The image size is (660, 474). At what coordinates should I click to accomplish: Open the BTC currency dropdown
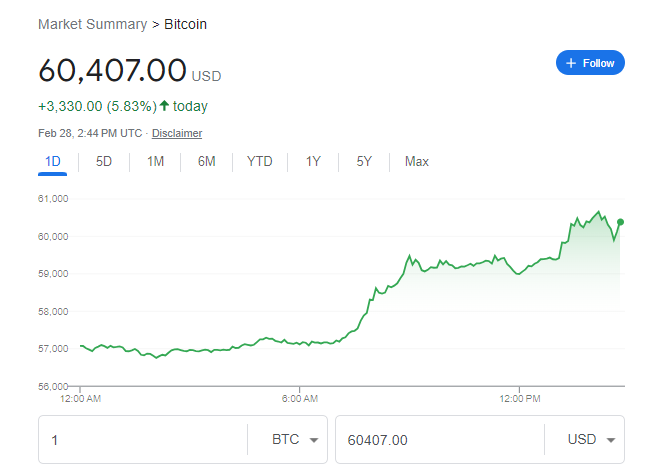click(x=297, y=440)
